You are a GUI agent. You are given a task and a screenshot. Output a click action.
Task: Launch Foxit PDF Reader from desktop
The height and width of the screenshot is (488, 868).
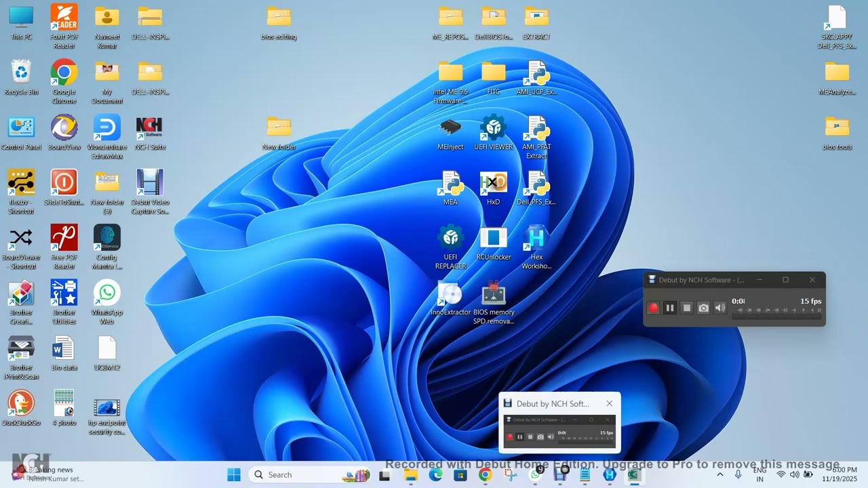(64, 26)
